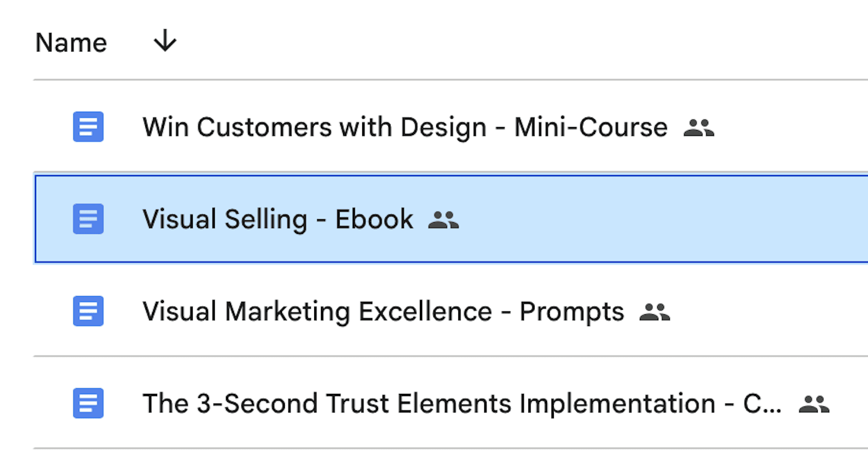Image resolution: width=868 pixels, height=455 pixels.
Task: Click blank area in highlighted Visual Selling row
Action: [650, 219]
